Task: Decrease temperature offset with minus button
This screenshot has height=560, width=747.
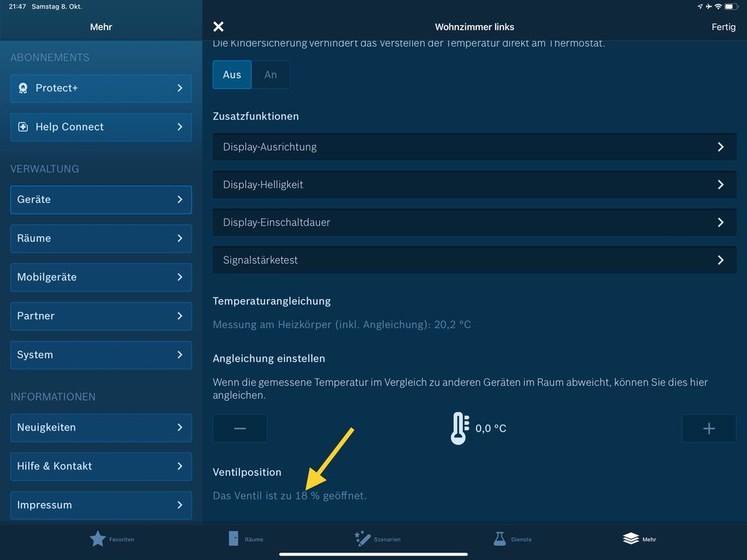Action: [x=240, y=428]
